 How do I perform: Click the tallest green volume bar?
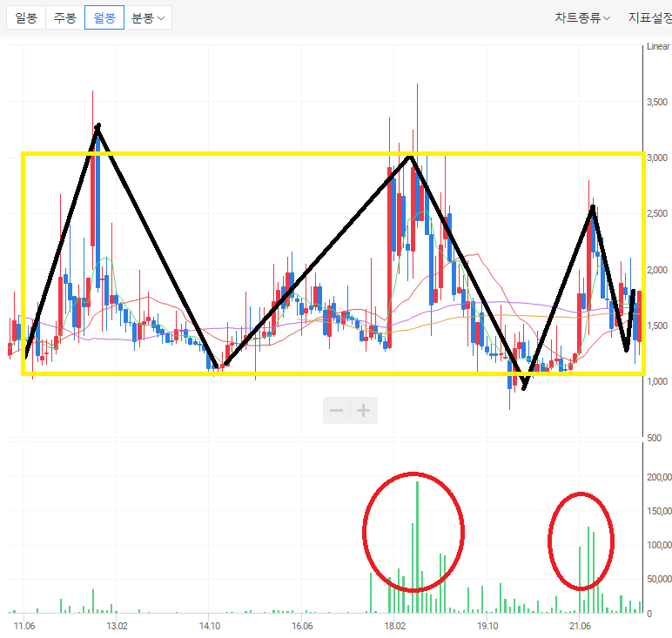point(418,547)
